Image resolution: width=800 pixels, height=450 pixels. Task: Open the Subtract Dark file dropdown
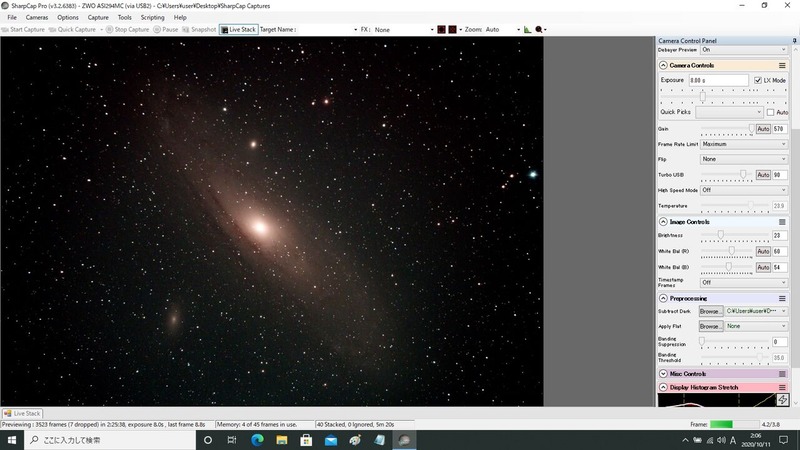click(756, 311)
